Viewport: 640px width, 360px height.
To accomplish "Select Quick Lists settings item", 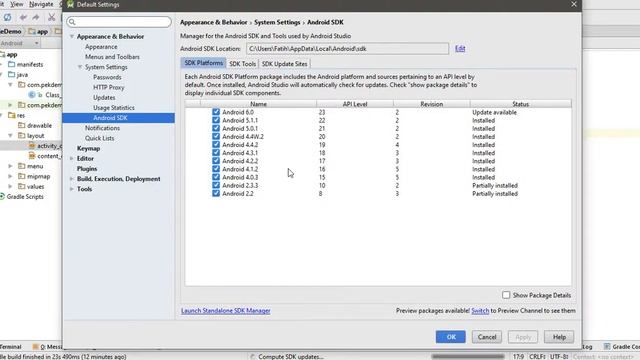I will coord(100,138).
